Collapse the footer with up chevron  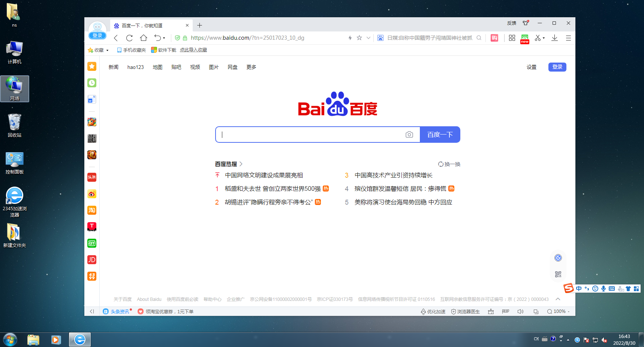558,299
